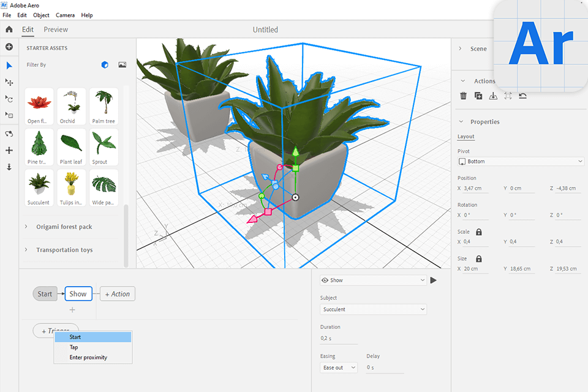The image size is (588, 392).
Task: Open the Ease out easing dropdown
Action: (x=339, y=367)
